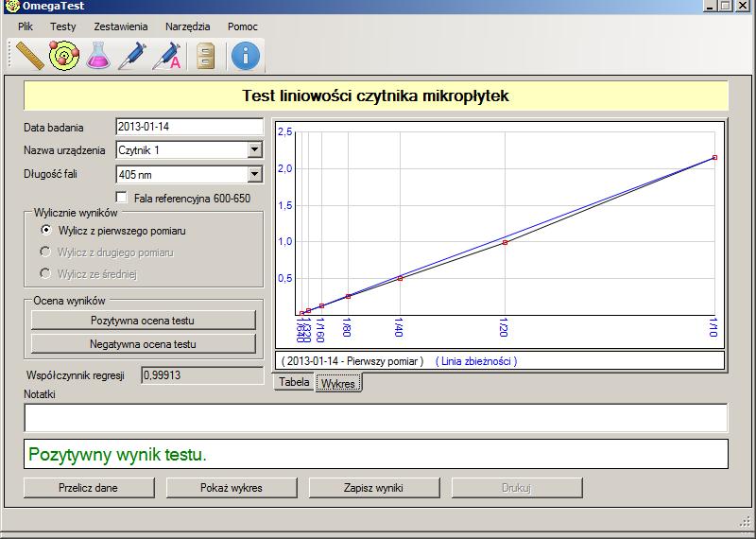Expand the Nazwa urządzenia dropdown

(x=254, y=149)
